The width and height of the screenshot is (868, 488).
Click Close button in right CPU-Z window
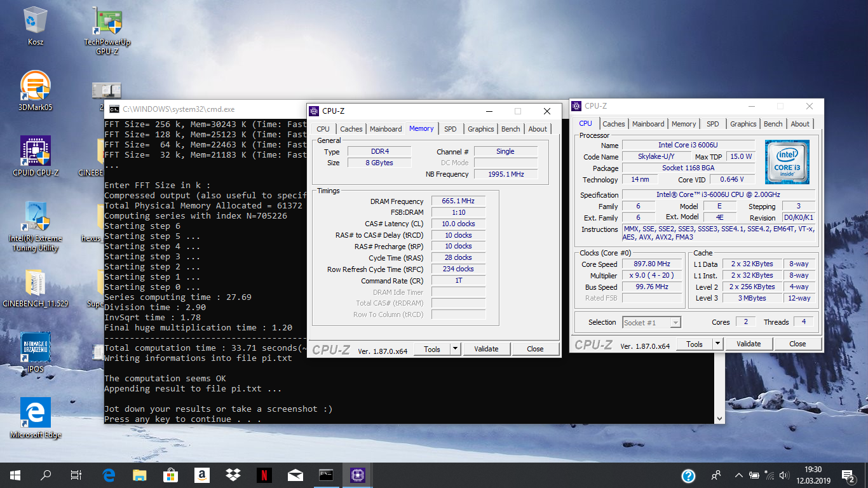click(x=797, y=344)
